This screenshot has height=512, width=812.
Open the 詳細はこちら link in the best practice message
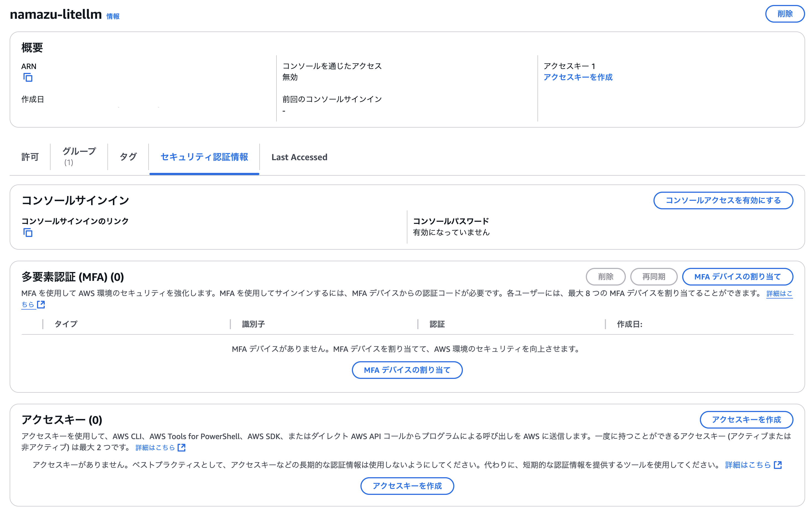(748, 465)
